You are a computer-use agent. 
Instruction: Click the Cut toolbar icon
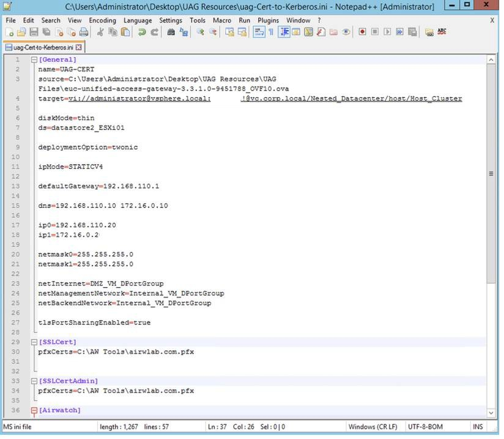100,31
